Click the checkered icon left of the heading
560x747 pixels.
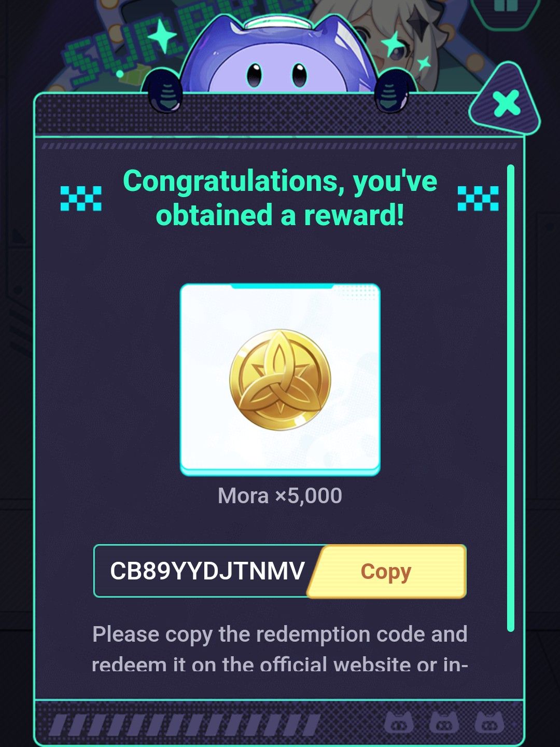[81, 198]
